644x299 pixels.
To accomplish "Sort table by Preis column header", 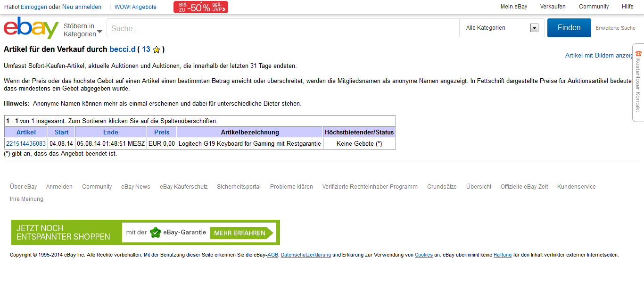I will coord(162,132).
